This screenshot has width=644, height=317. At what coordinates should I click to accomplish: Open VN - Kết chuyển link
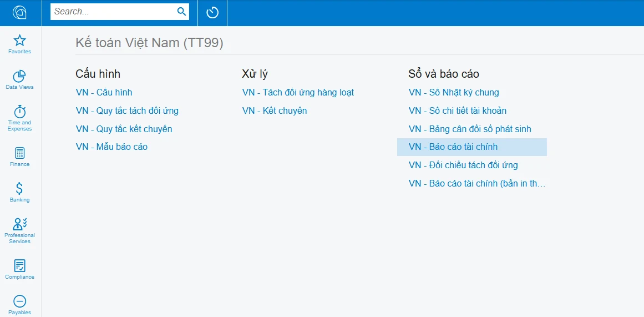click(x=275, y=110)
